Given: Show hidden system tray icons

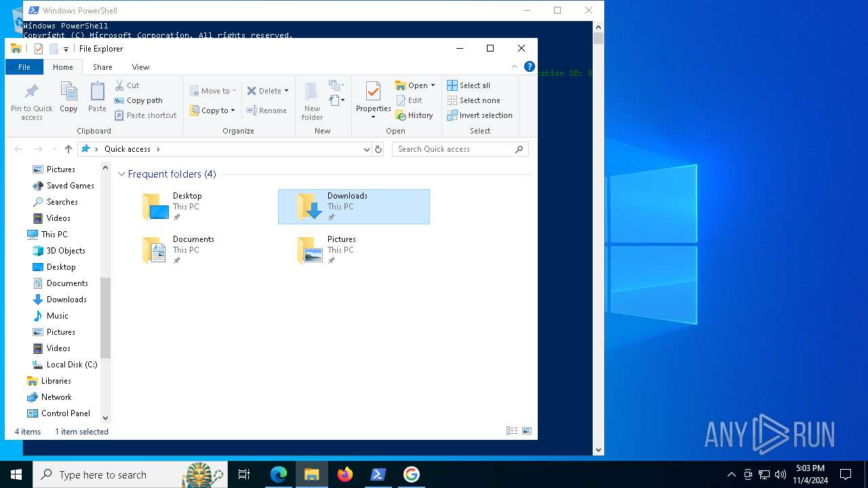Looking at the screenshot, I should click(731, 474).
